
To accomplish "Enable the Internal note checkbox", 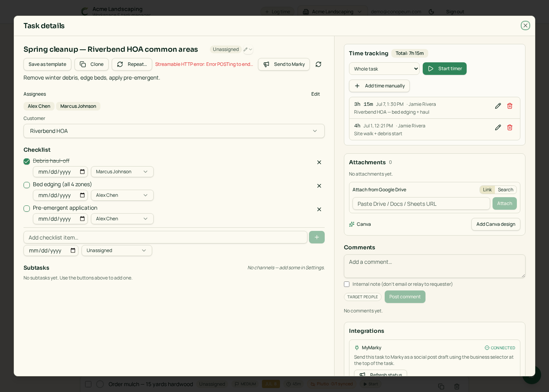I will [347, 284].
